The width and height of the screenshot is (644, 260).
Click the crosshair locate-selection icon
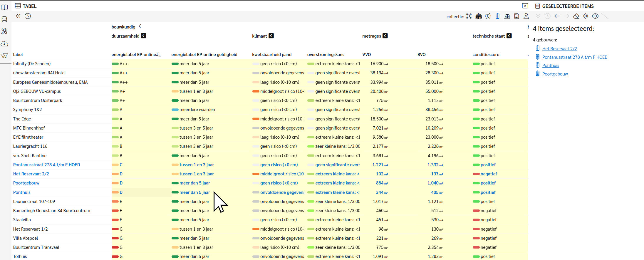(x=586, y=16)
